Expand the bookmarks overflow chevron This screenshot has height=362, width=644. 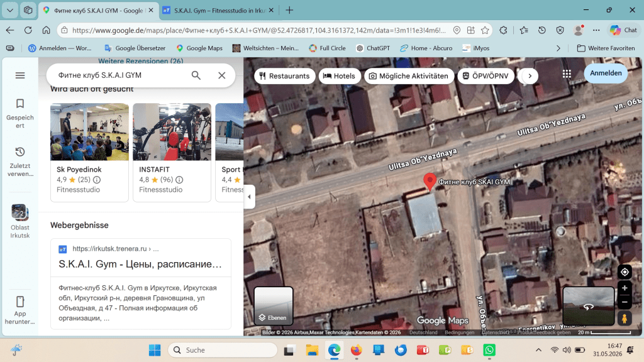(558, 48)
